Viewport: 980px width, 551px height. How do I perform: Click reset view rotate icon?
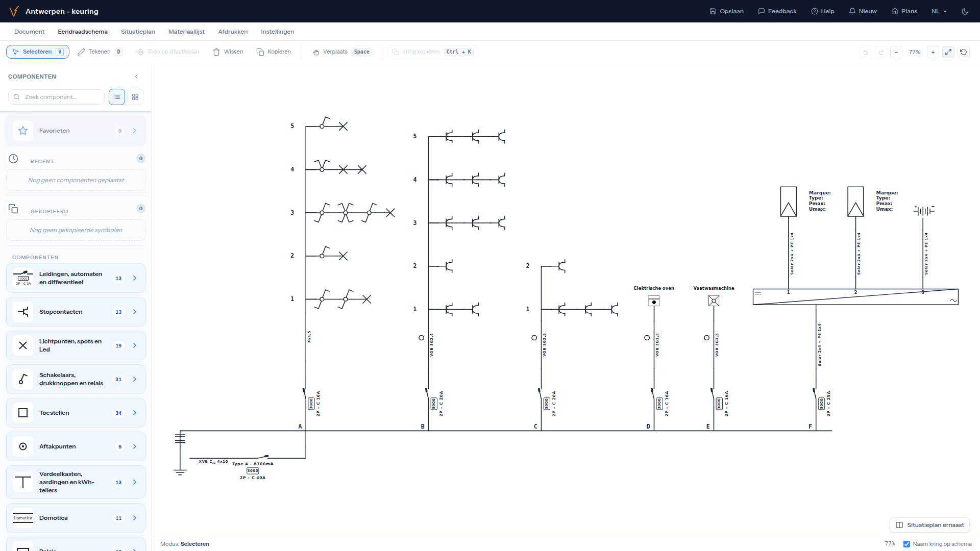pyautogui.click(x=964, y=52)
